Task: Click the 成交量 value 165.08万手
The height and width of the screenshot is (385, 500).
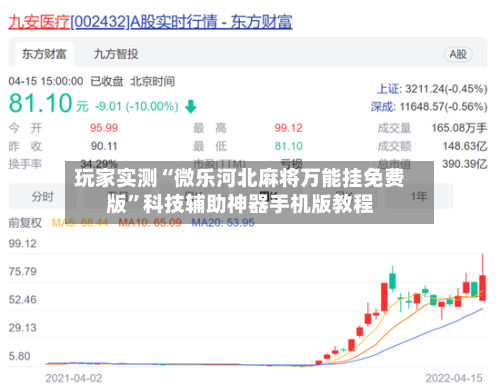Action: coord(459,128)
